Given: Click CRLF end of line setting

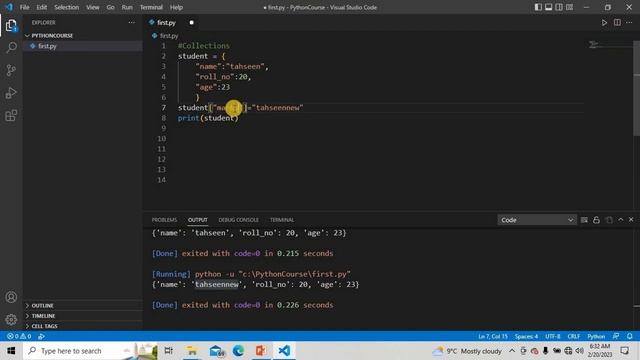Looking at the screenshot, I should [573, 336].
